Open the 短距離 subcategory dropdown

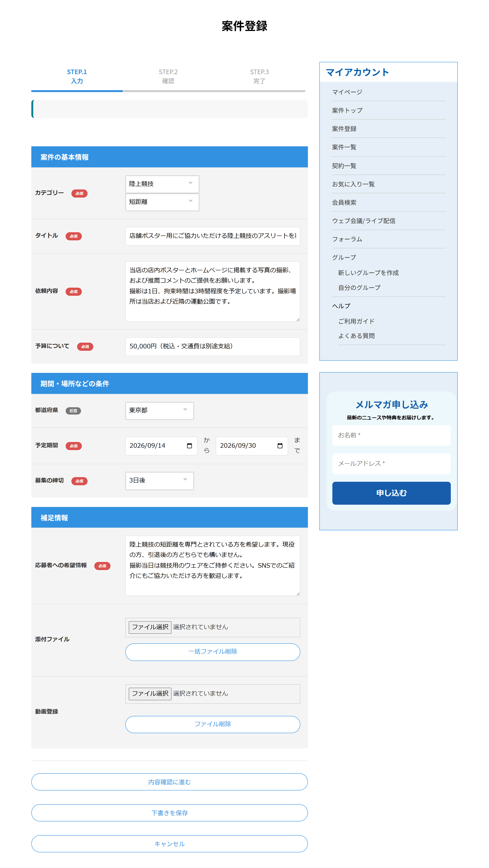[x=162, y=202]
